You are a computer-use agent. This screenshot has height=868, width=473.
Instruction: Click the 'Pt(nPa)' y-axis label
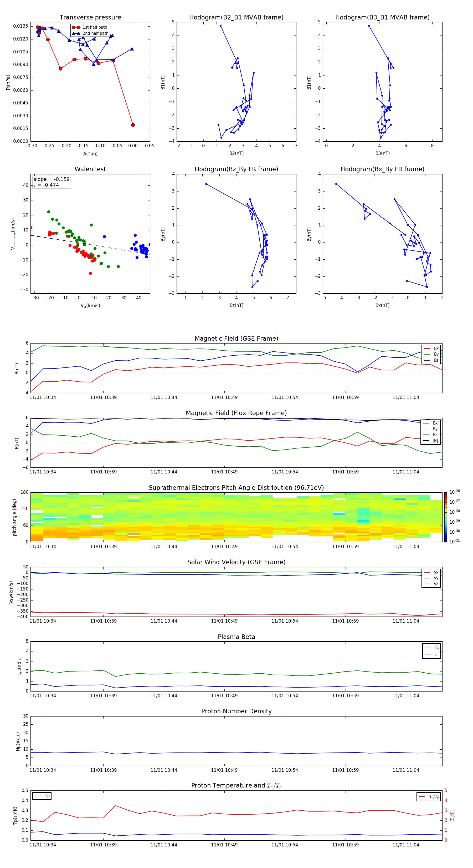(8, 82)
